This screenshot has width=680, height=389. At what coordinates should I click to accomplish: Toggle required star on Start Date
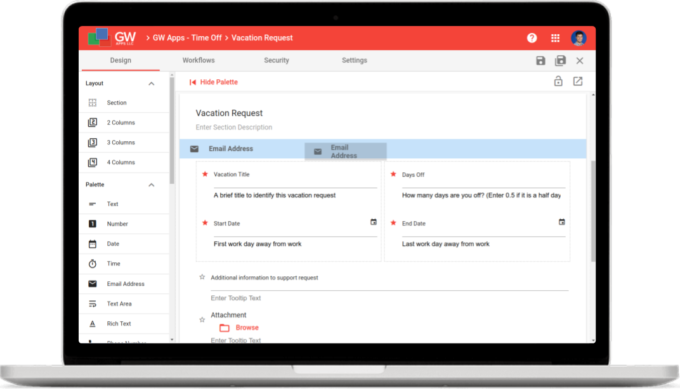[205, 223]
